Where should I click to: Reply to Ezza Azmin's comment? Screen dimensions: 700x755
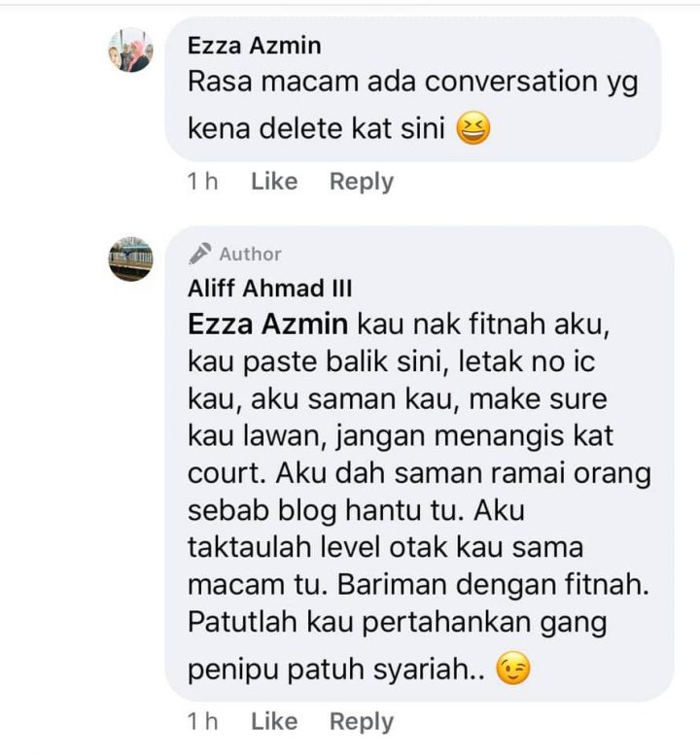coord(362,182)
